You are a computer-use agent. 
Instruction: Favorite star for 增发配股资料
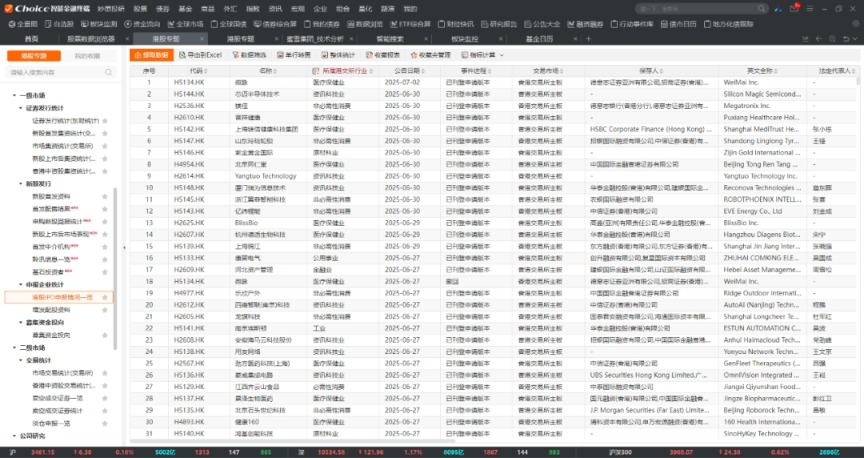point(105,310)
